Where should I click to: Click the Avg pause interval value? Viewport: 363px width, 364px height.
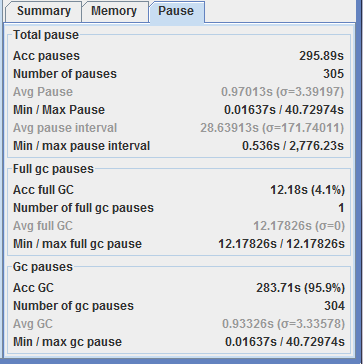click(272, 128)
